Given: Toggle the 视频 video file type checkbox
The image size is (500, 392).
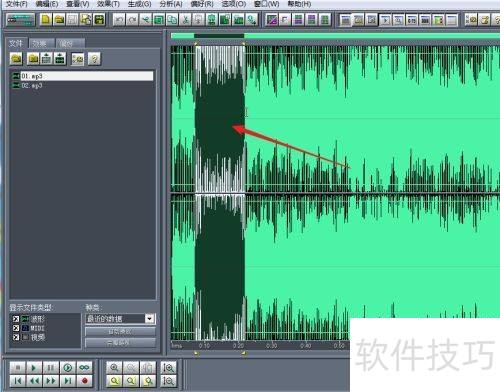Looking at the screenshot, I should click(x=16, y=337).
